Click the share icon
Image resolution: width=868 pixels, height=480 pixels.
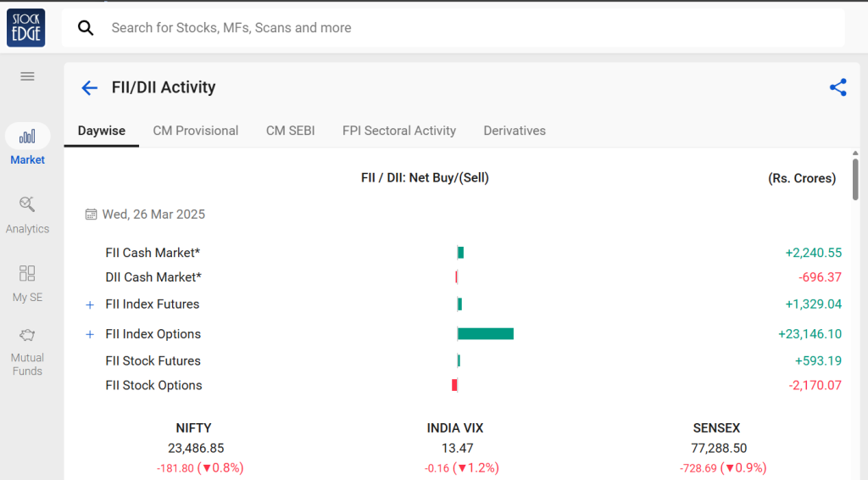coord(837,87)
